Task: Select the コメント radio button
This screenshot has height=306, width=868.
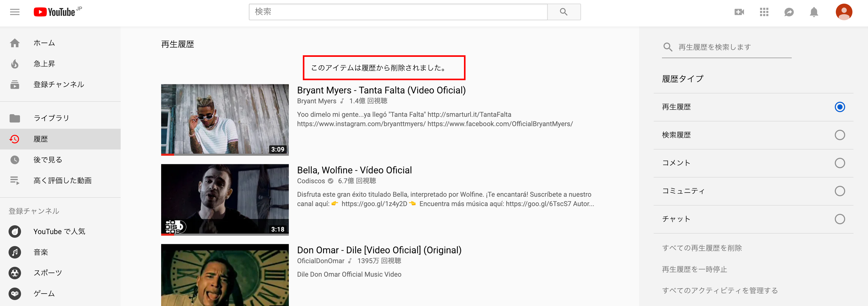Action: [839, 163]
